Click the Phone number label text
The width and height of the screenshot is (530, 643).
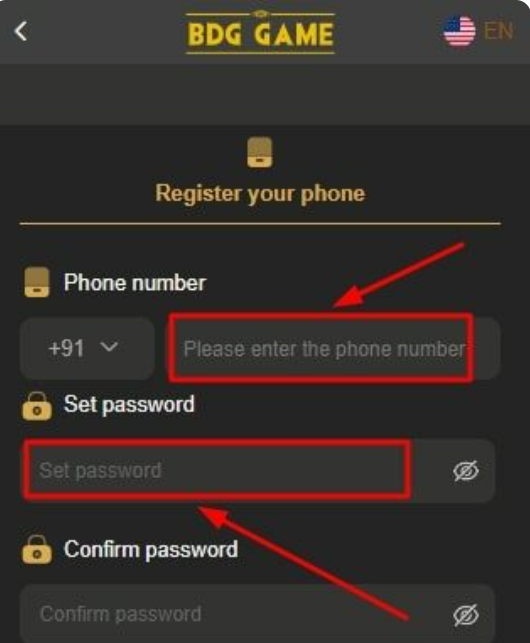tap(135, 283)
